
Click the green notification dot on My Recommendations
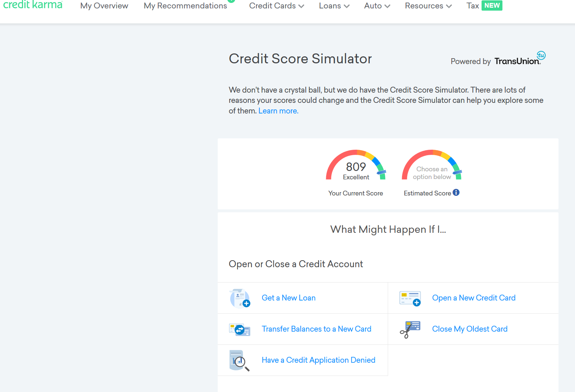[231, 1]
